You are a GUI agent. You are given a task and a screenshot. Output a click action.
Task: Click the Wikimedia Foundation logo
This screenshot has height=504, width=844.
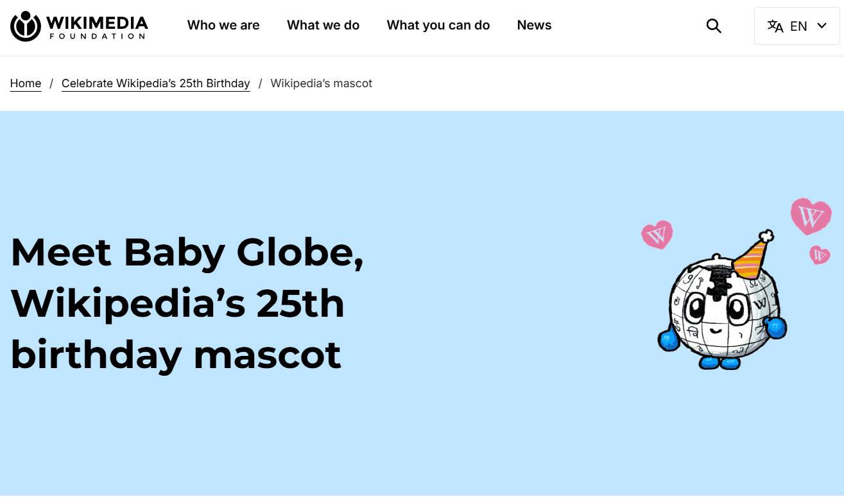[x=26, y=26]
